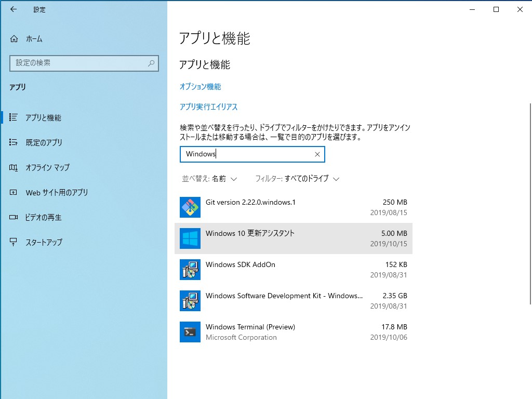This screenshot has height=399, width=532.
Task: Click the Windows Software Development Kit icon
Action: 190,301
